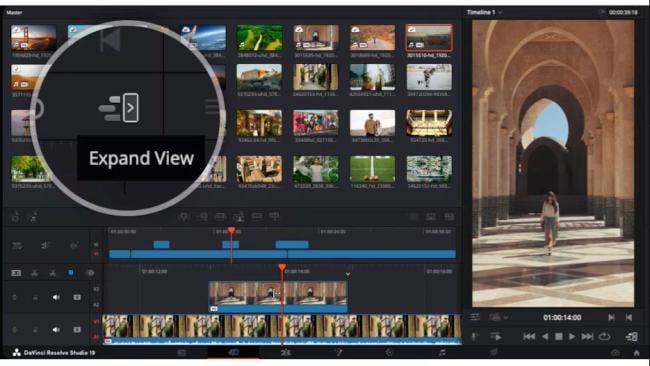
Task: Select the green aerial road thumbnail
Action: coord(259,37)
